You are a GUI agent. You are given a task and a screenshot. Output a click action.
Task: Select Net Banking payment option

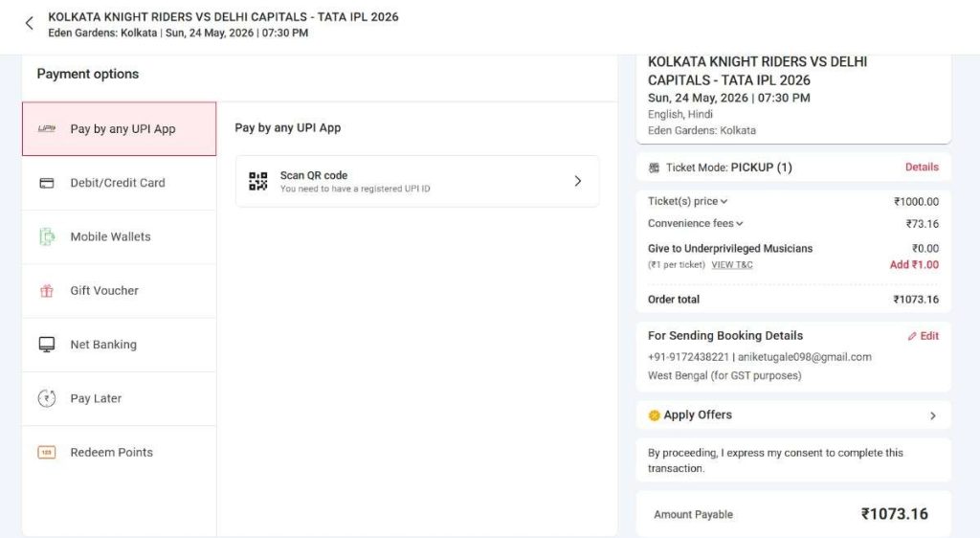[x=119, y=345]
